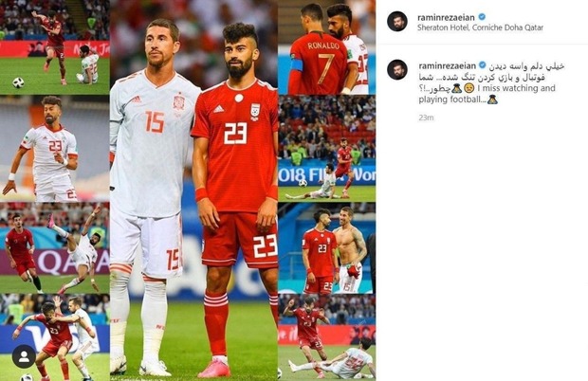Click bottom-right sliding tackle photo tile

click(x=326, y=337)
